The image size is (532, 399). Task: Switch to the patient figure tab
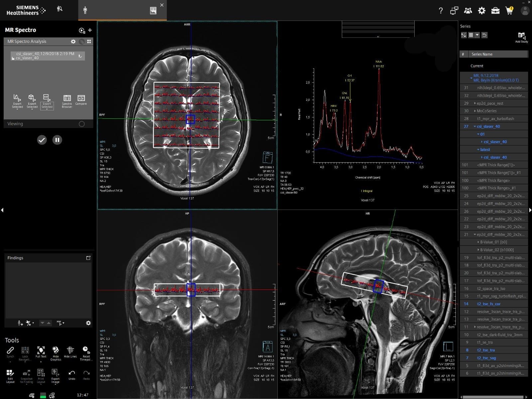point(85,10)
